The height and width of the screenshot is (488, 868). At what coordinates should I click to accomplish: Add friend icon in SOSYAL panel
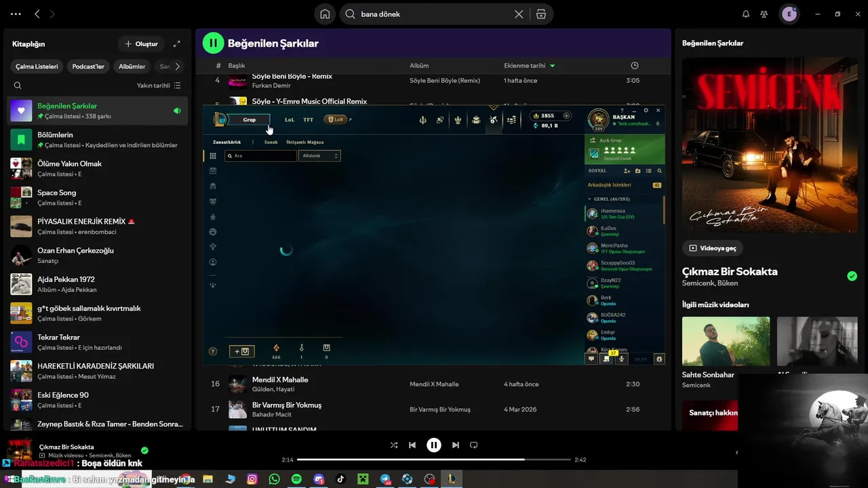pos(627,171)
